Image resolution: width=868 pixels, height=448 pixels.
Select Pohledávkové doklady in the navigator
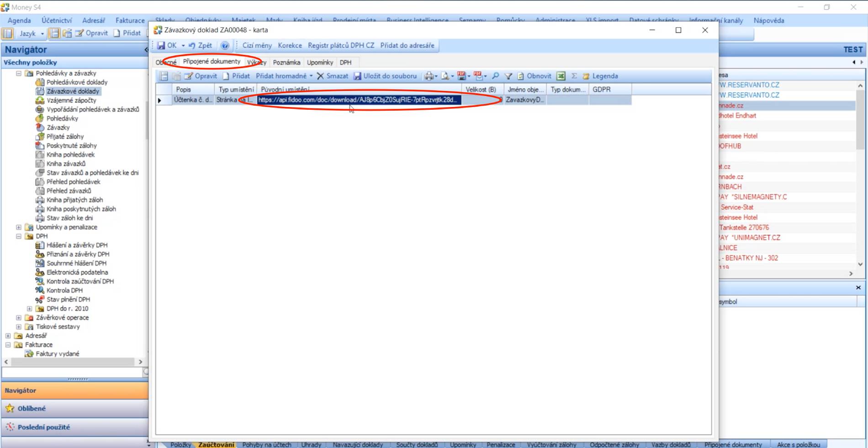click(77, 82)
